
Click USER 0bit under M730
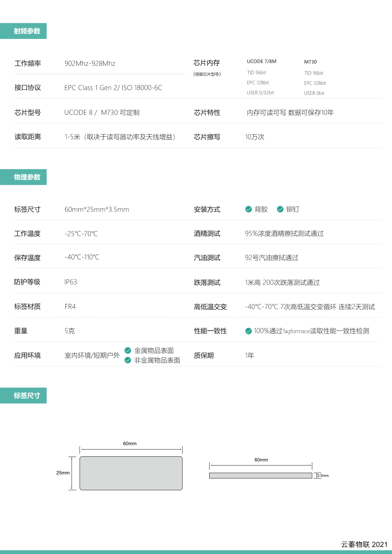(314, 93)
